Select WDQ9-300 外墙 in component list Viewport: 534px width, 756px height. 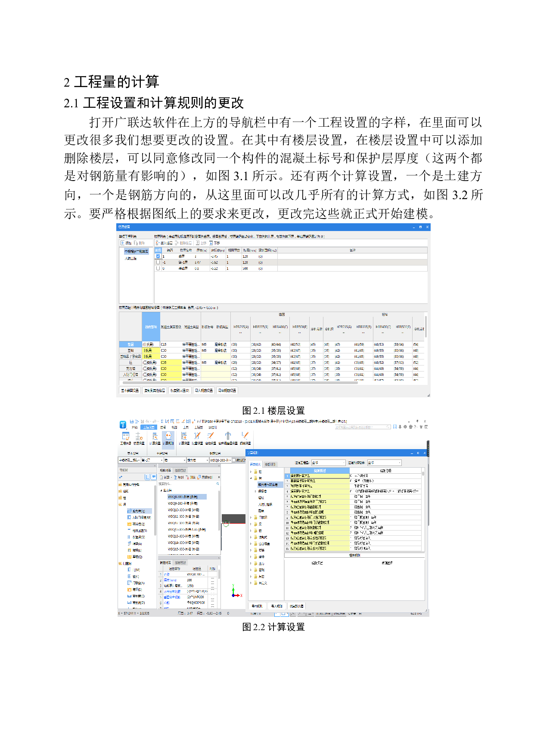tap(183, 503)
